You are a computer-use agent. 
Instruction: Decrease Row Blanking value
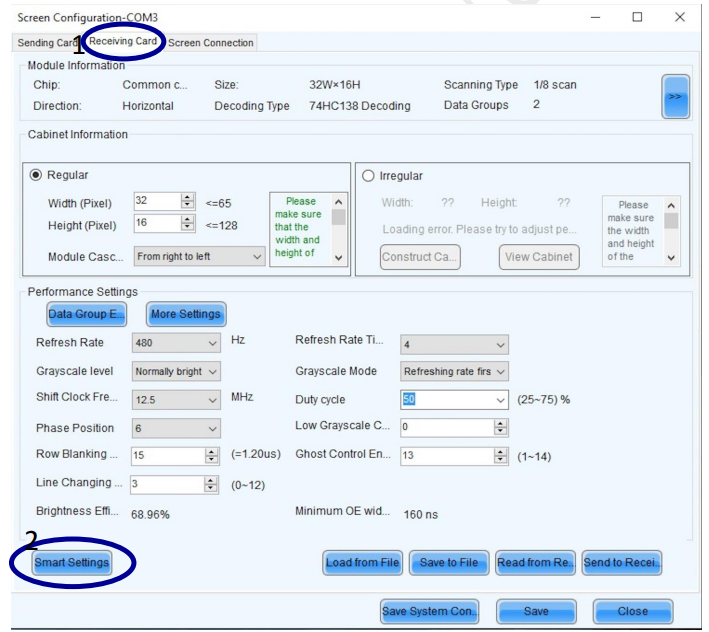coord(212,460)
